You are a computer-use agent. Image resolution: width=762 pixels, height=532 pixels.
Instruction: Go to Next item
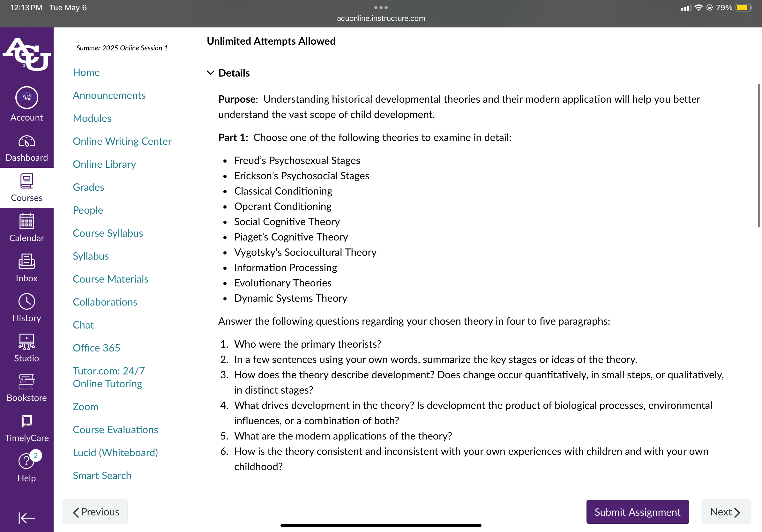coord(726,512)
